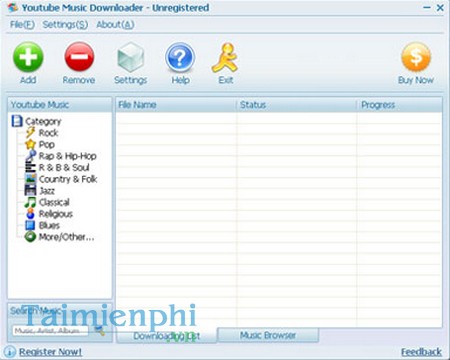Click the File Name column header

coord(176,105)
